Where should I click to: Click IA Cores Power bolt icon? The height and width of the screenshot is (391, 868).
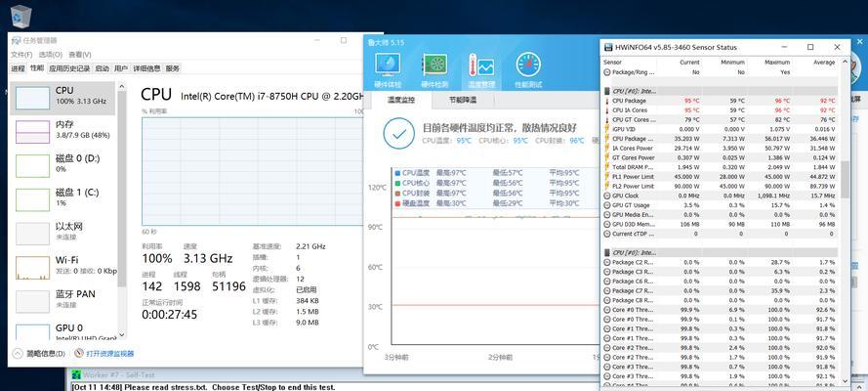tap(606, 149)
